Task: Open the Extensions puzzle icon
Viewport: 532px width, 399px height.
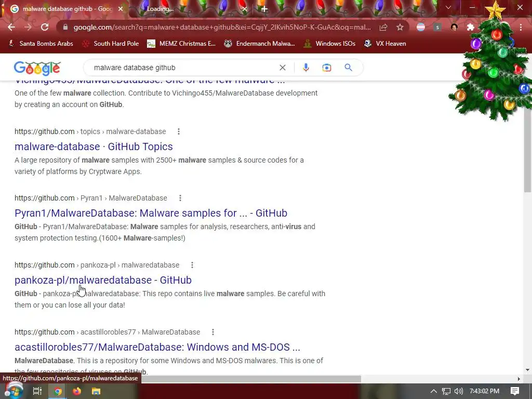Action: 471,27
